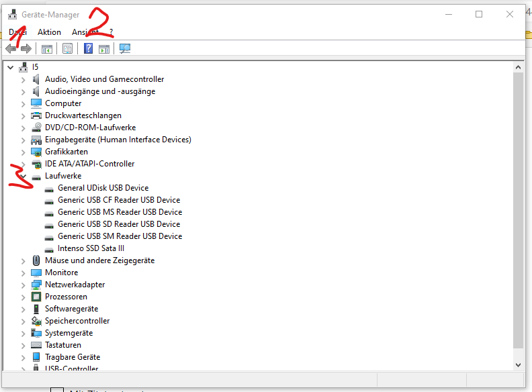This screenshot has width=532, height=392.
Task: Click the disc drive icon beside DVD/CD-ROM-Laufwerke
Action: tap(36, 128)
